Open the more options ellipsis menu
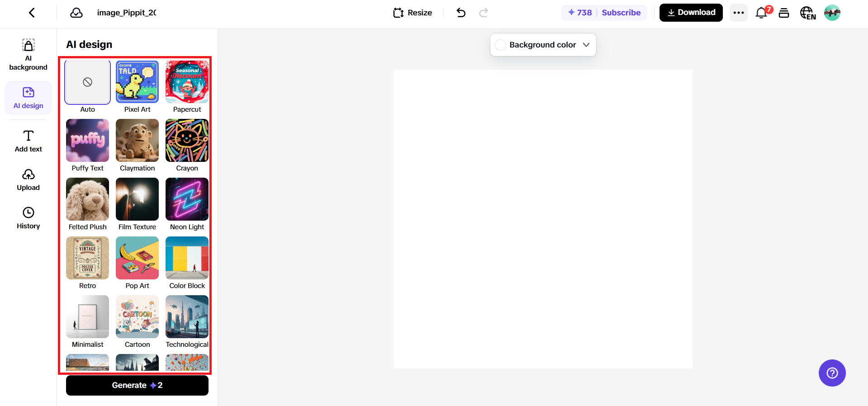868x406 pixels. point(739,13)
